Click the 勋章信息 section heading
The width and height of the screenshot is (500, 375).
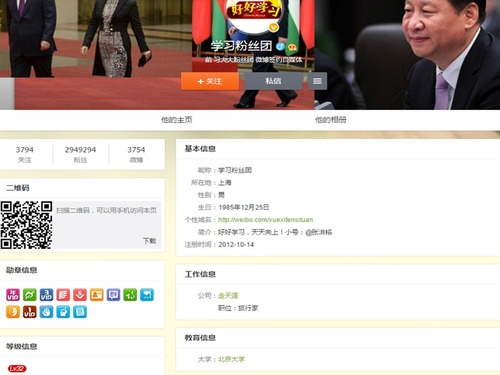(21, 270)
